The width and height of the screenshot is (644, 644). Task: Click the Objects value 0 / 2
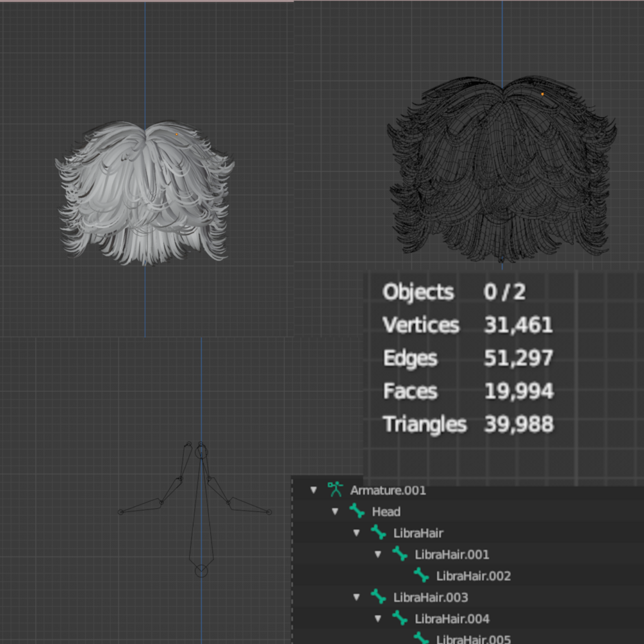504,292
